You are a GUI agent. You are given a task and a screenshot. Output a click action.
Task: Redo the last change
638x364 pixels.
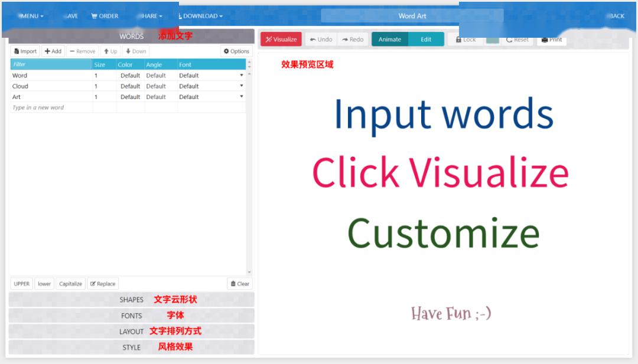click(353, 40)
